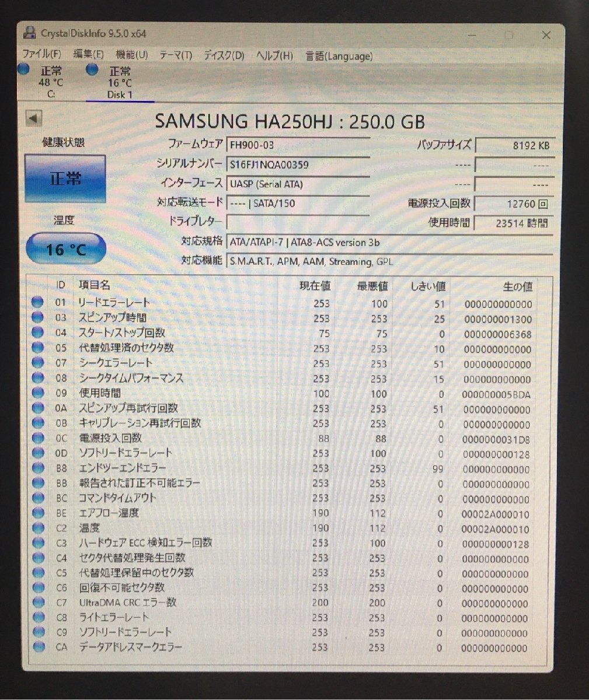The image size is (589, 700).
Task: Click the previous disk arrow button
Action: click(x=34, y=118)
